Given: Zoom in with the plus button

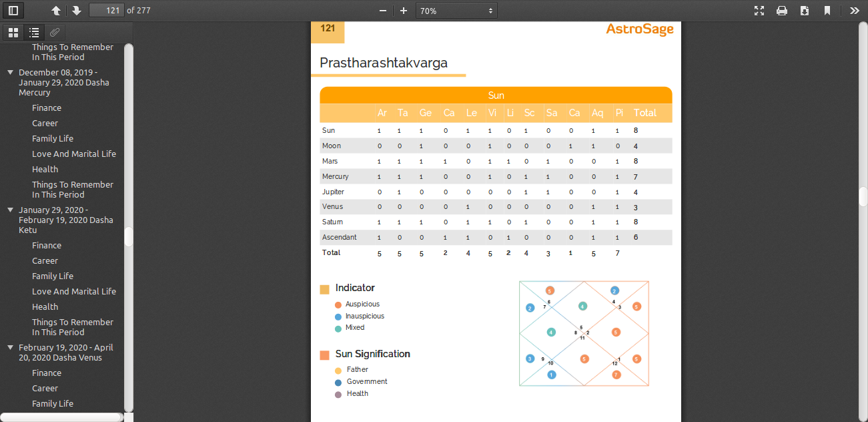Looking at the screenshot, I should click(403, 11).
